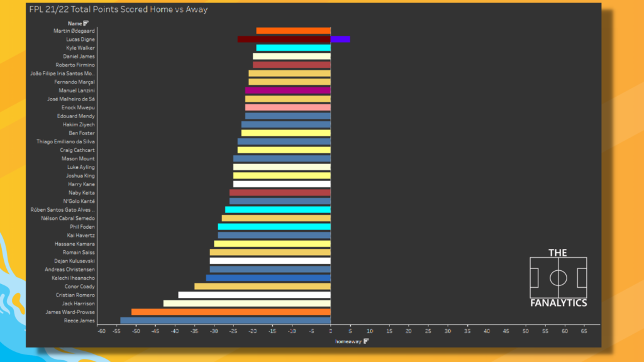Screen dimensions: 644x362
Task: Select the Roberto Firmino red bar
Action: [292, 65]
